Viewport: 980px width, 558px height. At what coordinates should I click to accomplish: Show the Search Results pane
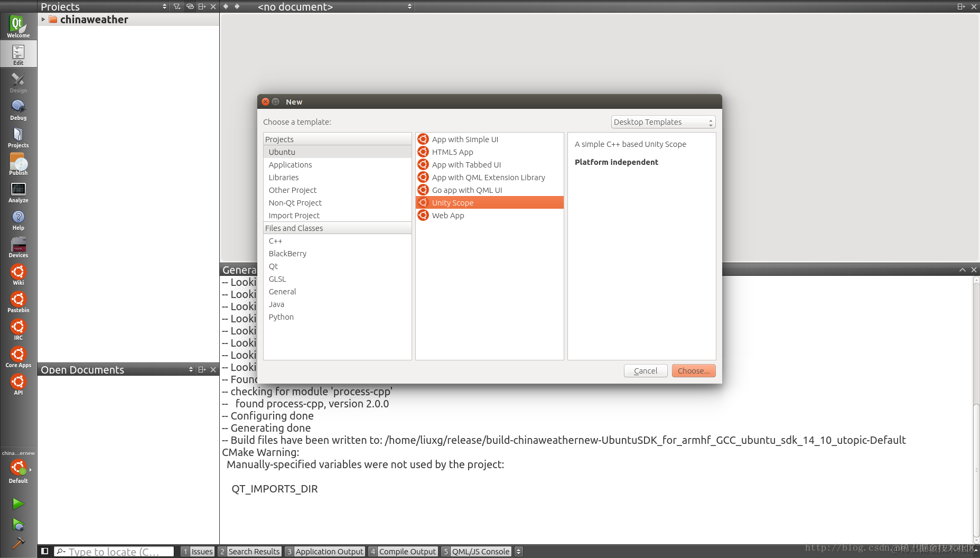pos(249,551)
